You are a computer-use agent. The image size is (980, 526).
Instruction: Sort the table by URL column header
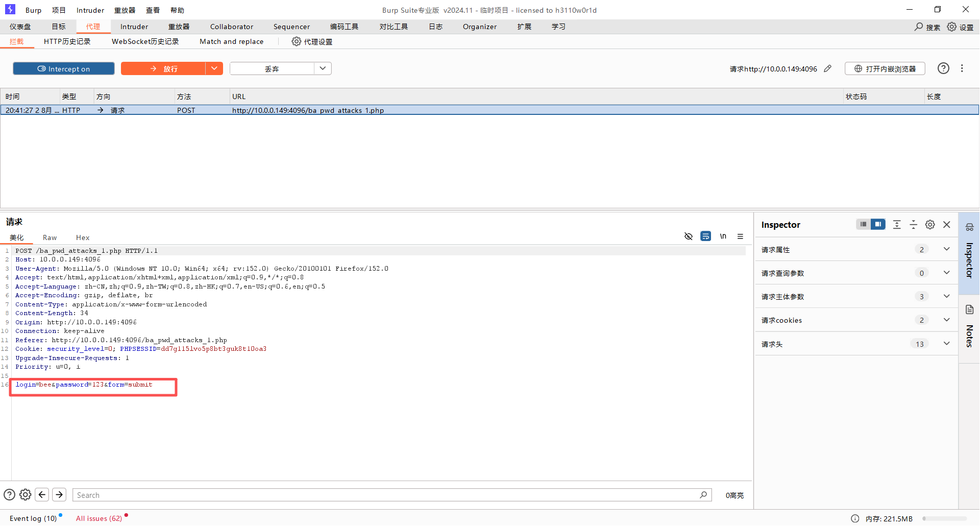click(x=536, y=97)
